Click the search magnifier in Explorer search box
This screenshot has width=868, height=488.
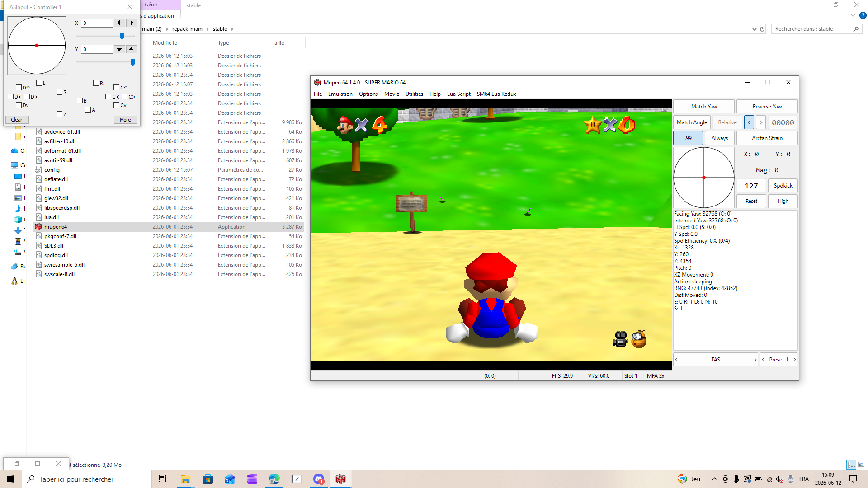pyautogui.click(x=856, y=29)
